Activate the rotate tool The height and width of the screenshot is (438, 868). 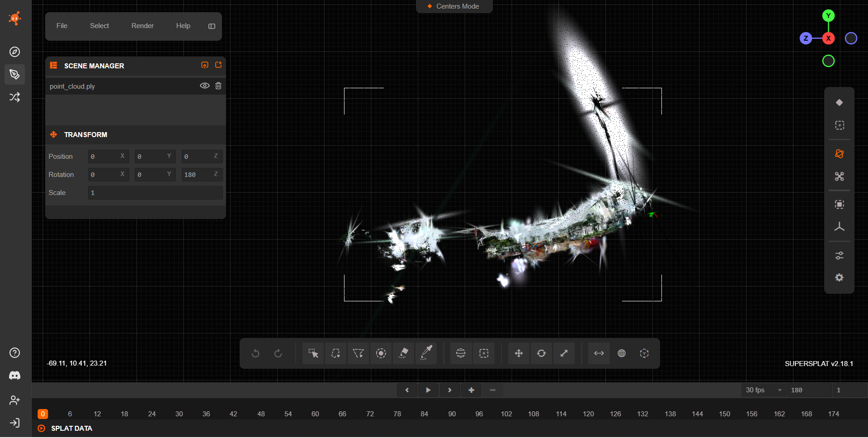pyautogui.click(x=541, y=353)
